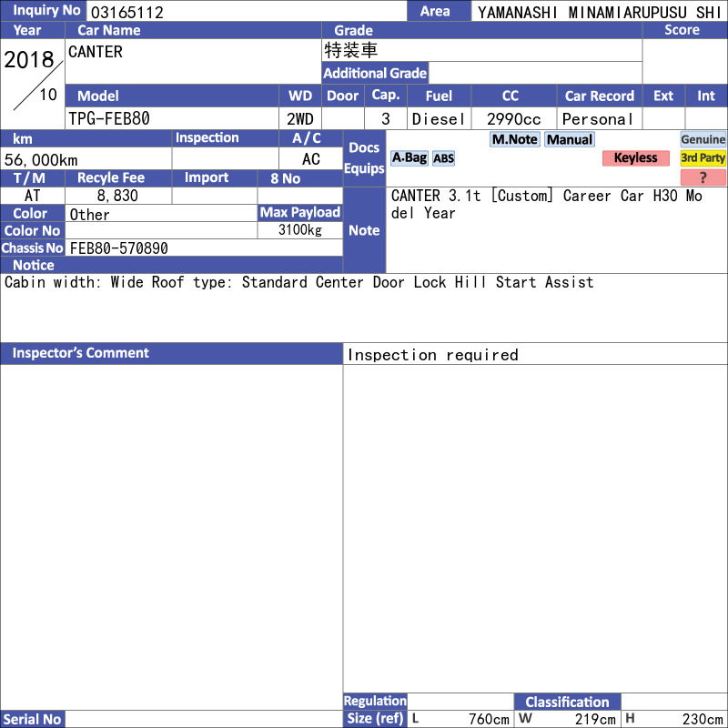728x728 pixels.
Task: Click the AC air conditioning value
Action: 311,159
